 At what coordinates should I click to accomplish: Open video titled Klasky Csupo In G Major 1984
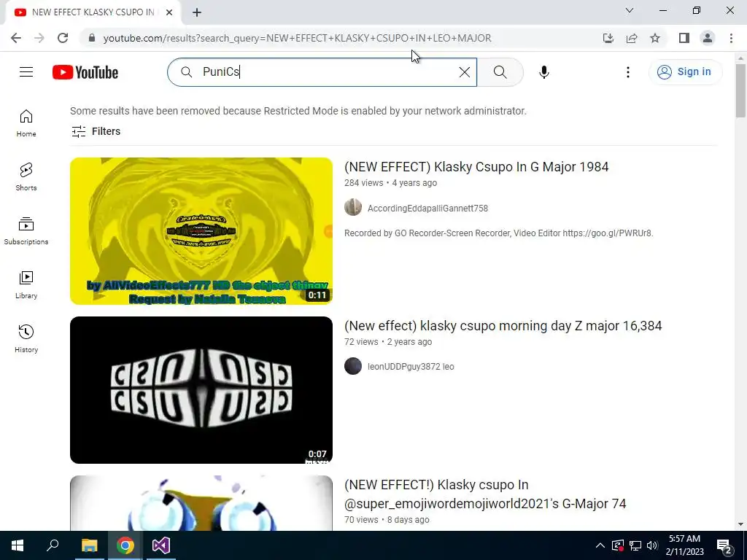pos(476,167)
